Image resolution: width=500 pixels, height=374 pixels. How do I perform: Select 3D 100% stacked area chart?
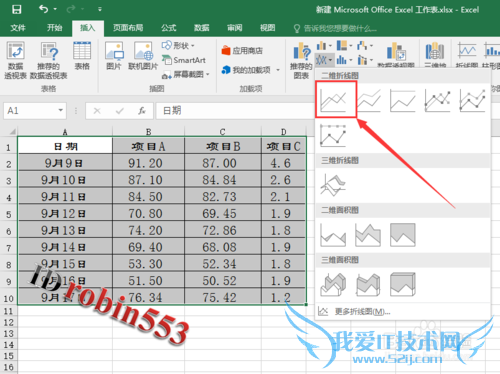(x=403, y=285)
